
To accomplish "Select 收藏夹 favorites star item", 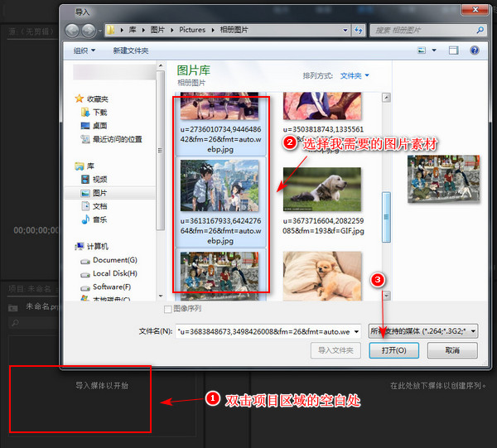I will pyautogui.click(x=92, y=99).
